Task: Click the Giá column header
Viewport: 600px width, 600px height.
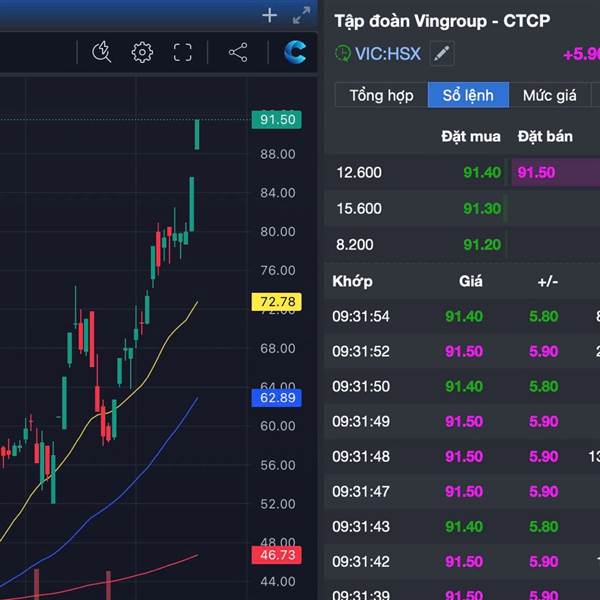Action: pyautogui.click(x=471, y=281)
